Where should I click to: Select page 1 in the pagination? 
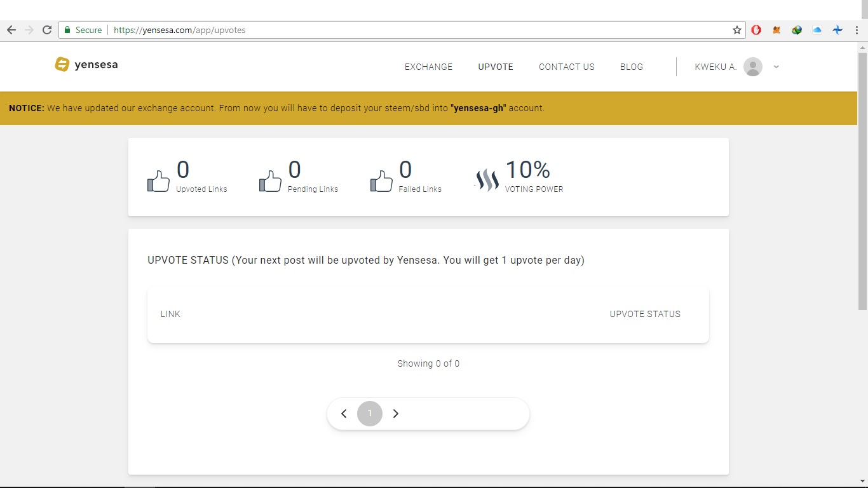click(x=370, y=414)
